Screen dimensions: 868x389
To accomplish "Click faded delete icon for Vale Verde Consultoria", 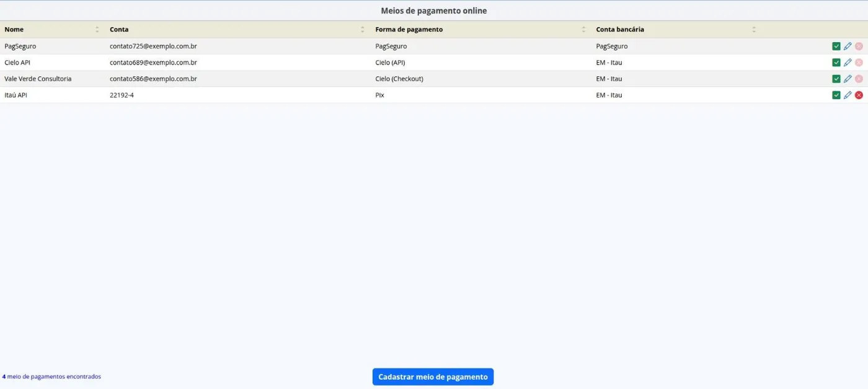I will click(x=859, y=79).
